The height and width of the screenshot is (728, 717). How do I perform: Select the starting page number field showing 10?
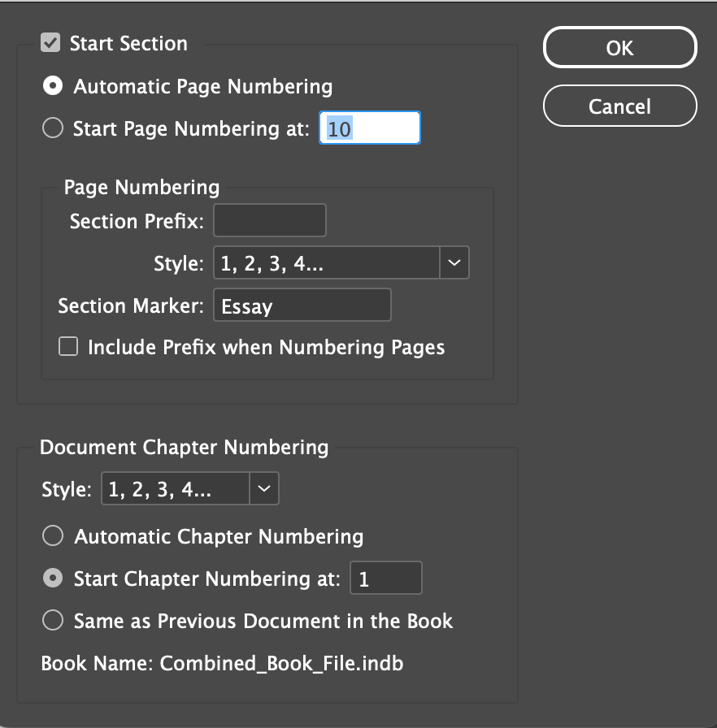point(369,128)
